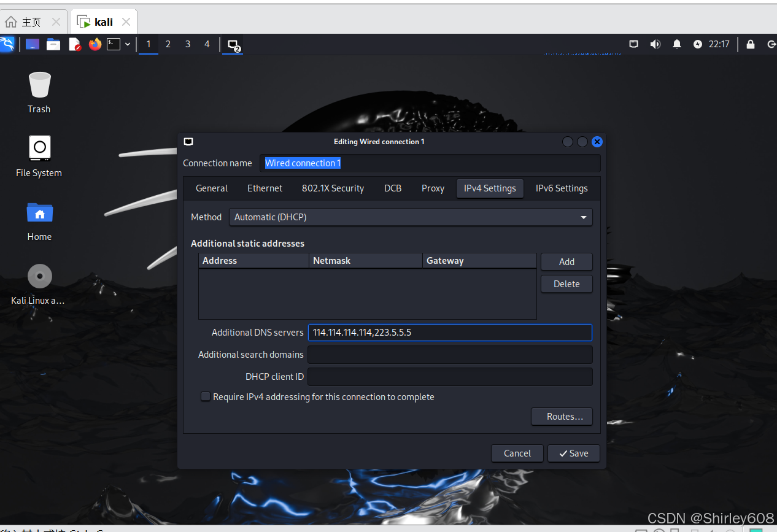Open the terminal emulator icon
Screen dimensions: 777x532
click(x=114, y=44)
